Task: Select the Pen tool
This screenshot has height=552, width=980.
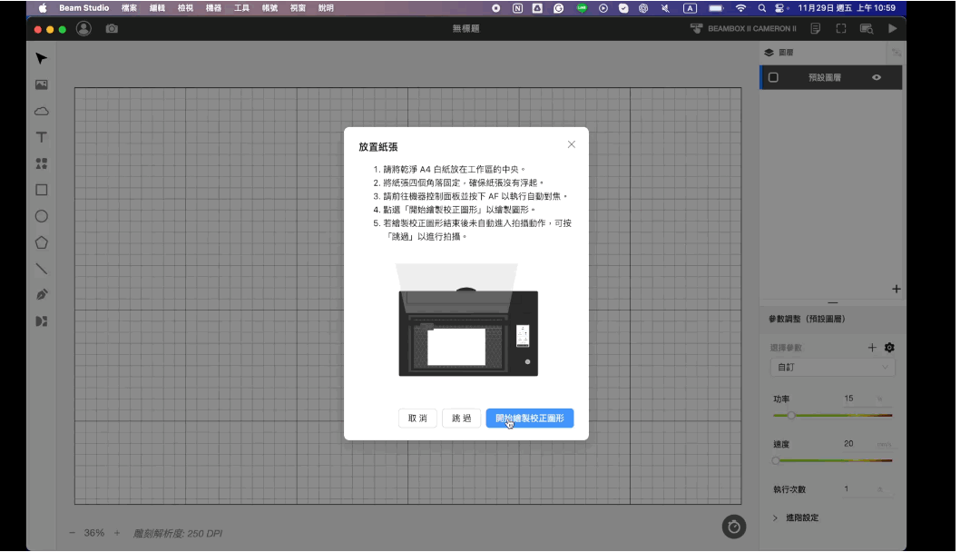Action: (x=41, y=295)
